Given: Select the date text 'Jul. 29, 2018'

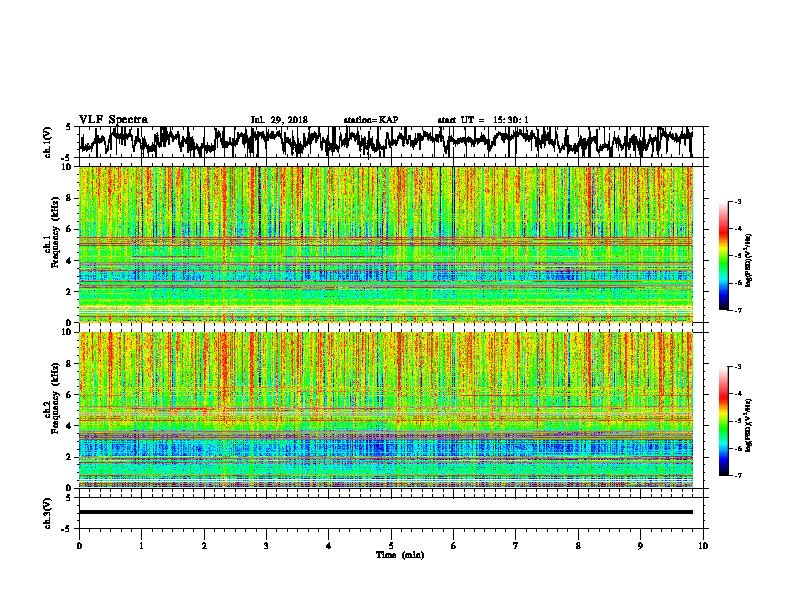Looking at the screenshot, I should click(279, 120).
